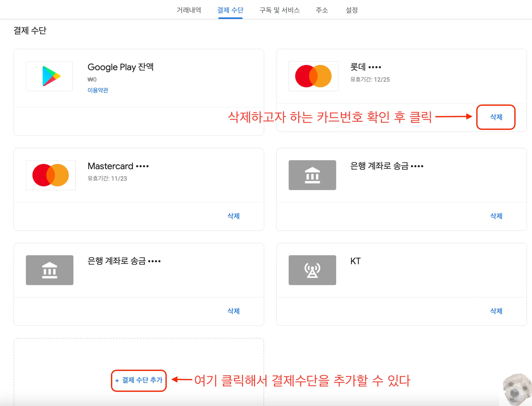Screen dimensions: 532x406
Task: Click the plus icon beside 결제 수단 추가
Action: [x=117, y=381]
